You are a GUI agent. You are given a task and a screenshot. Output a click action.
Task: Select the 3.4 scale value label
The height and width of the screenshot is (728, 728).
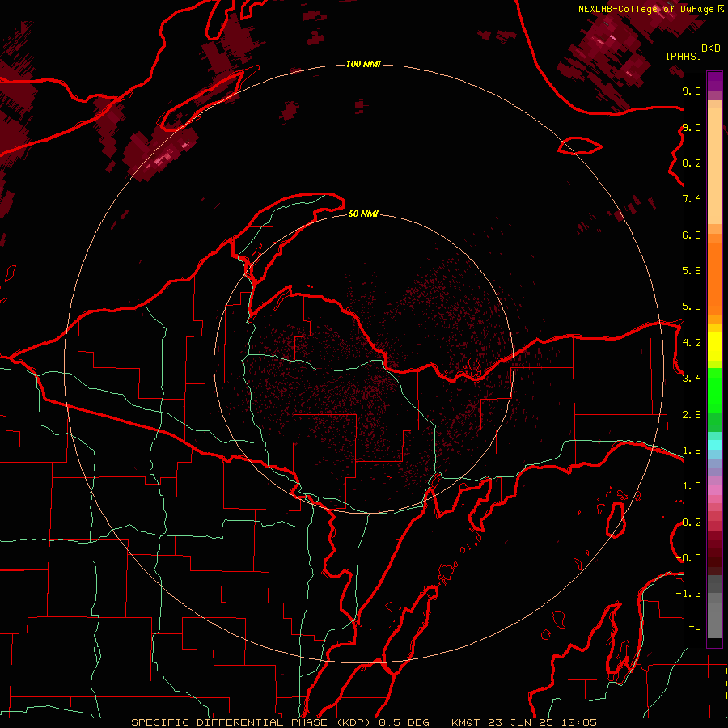click(692, 379)
